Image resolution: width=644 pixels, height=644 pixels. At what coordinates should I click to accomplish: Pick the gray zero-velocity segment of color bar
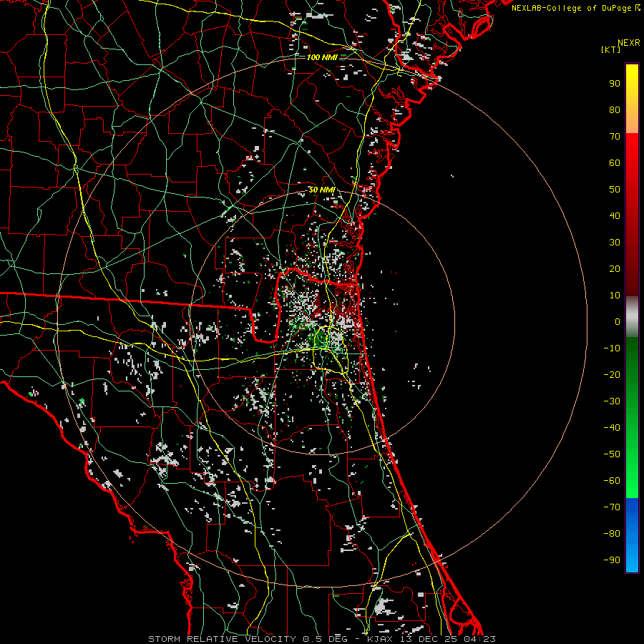[x=632, y=317]
